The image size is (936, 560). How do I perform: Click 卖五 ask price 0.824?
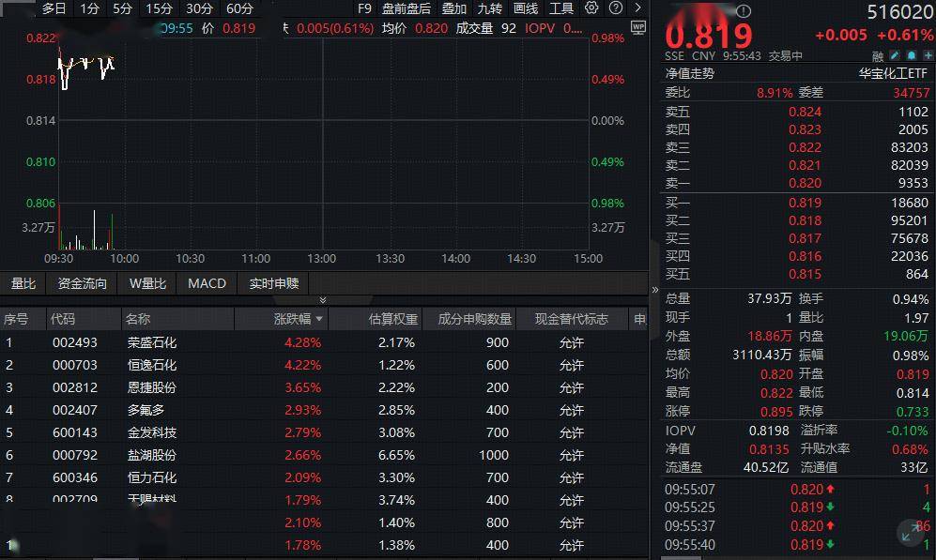[805, 112]
